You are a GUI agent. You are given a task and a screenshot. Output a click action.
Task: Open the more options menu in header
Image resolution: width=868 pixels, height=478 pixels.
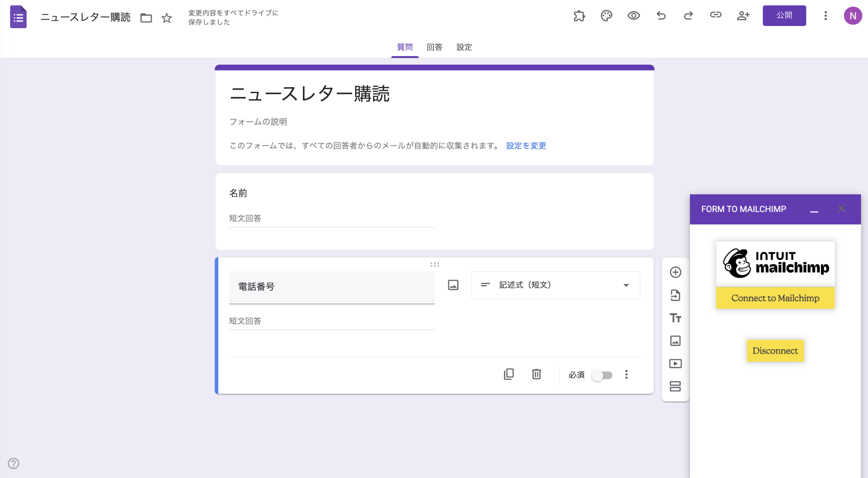click(x=826, y=16)
